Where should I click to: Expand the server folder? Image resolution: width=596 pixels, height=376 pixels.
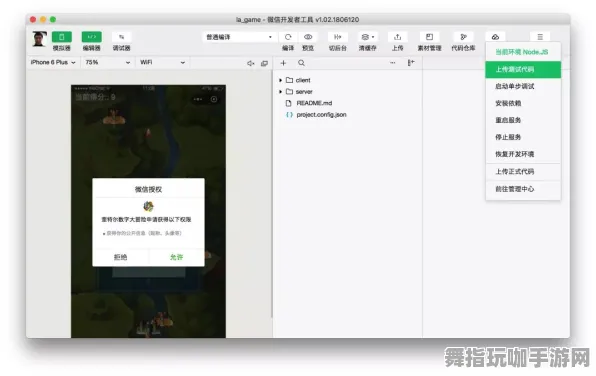click(x=281, y=92)
